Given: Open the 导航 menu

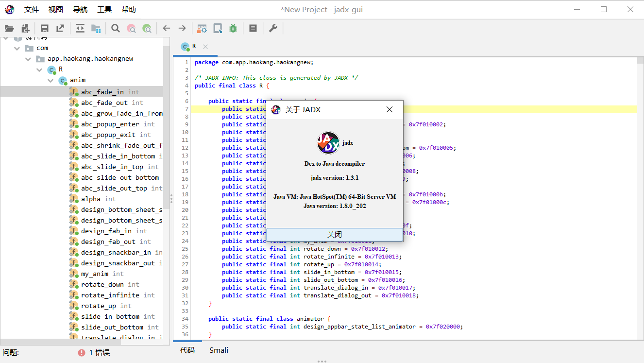Looking at the screenshot, I should [x=80, y=9].
